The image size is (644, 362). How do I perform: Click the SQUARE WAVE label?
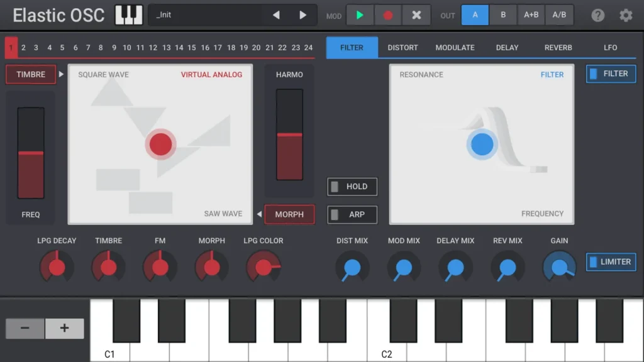[x=104, y=75]
